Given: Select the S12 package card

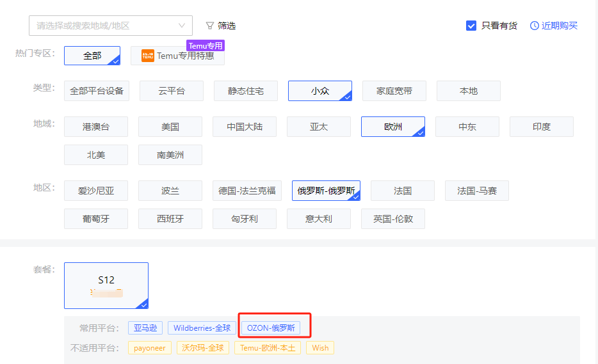Looking at the screenshot, I should (x=106, y=285).
